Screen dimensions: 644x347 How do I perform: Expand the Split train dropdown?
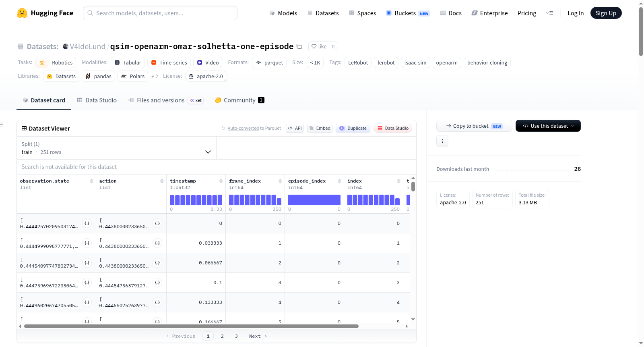tap(117, 148)
